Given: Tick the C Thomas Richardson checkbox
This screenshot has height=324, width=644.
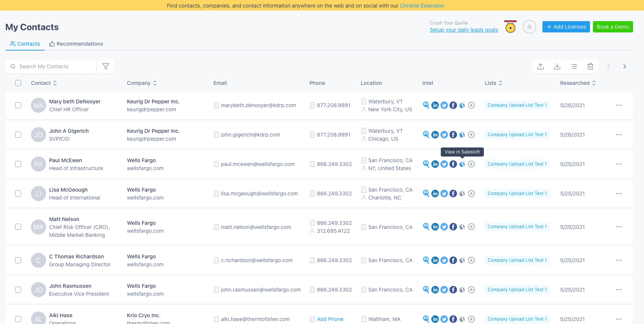Looking at the screenshot, I should pyautogui.click(x=18, y=260).
